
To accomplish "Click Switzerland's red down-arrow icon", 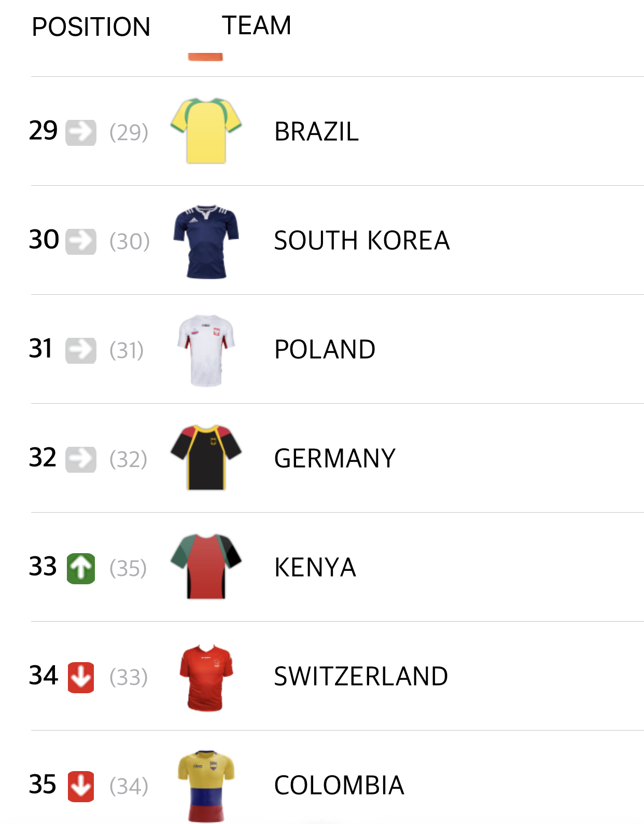I will 81,677.
